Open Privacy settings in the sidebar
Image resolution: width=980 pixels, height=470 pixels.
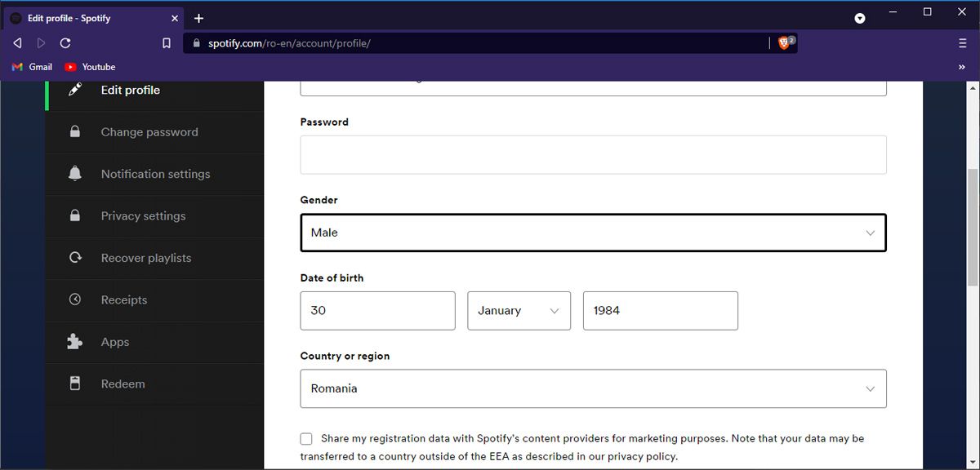pos(143,216)
